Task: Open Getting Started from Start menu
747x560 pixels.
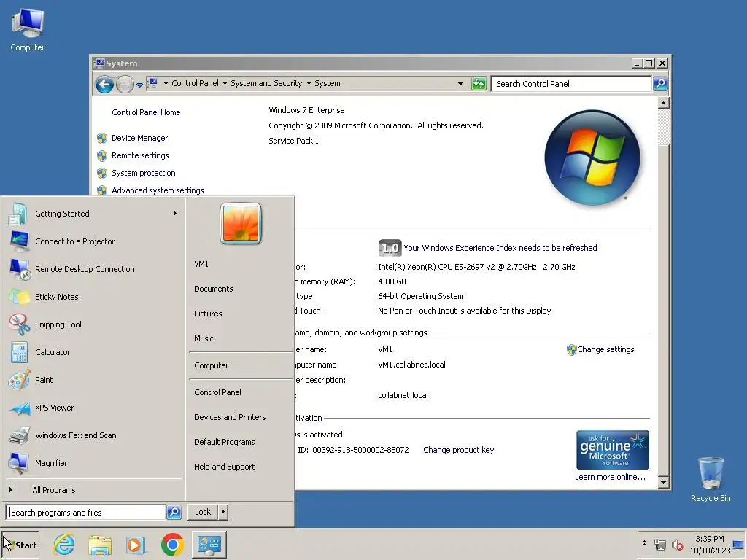Action: [x=93, y=214]
